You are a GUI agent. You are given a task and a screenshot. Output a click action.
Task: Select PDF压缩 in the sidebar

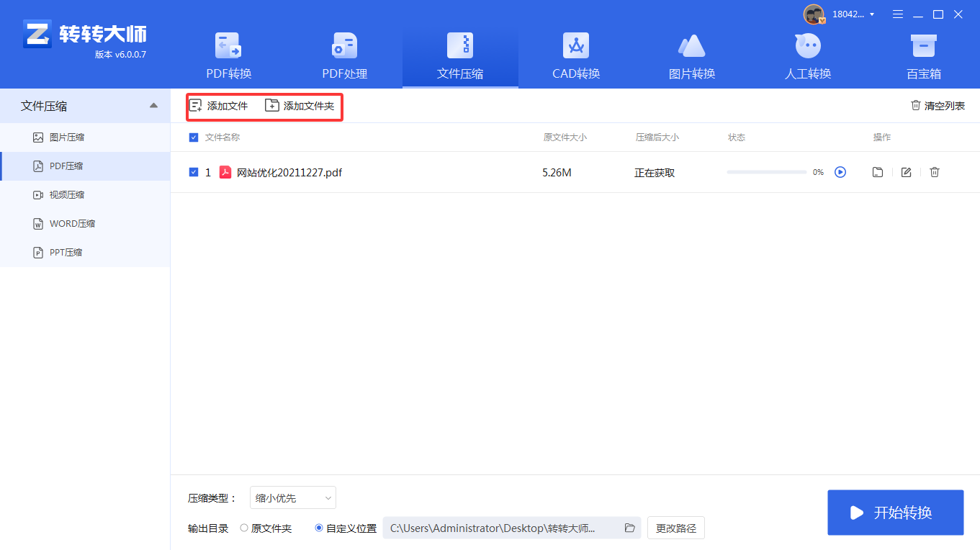(85, 166)
